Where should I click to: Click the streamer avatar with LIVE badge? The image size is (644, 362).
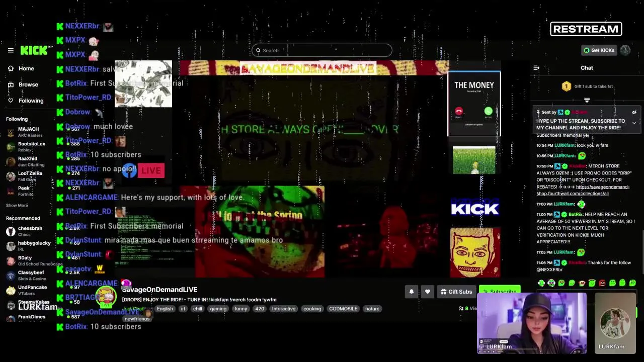pos(106,297)
